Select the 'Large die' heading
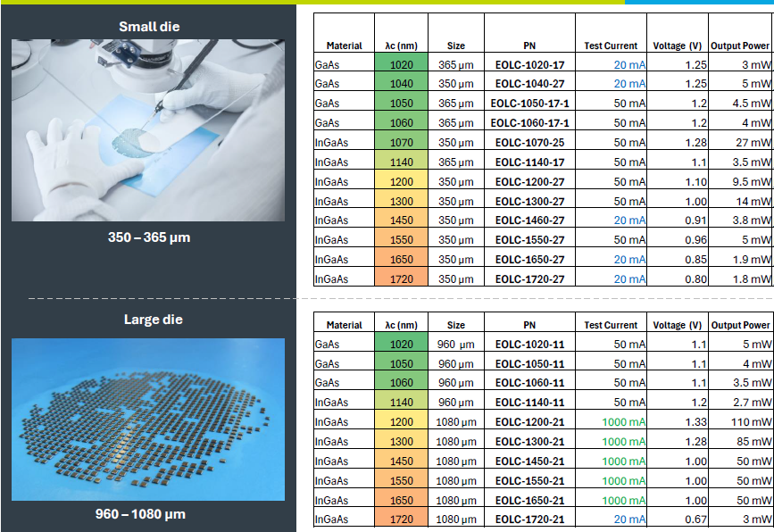774x532 pixels. pyautogui.click(x=153, y=320)
